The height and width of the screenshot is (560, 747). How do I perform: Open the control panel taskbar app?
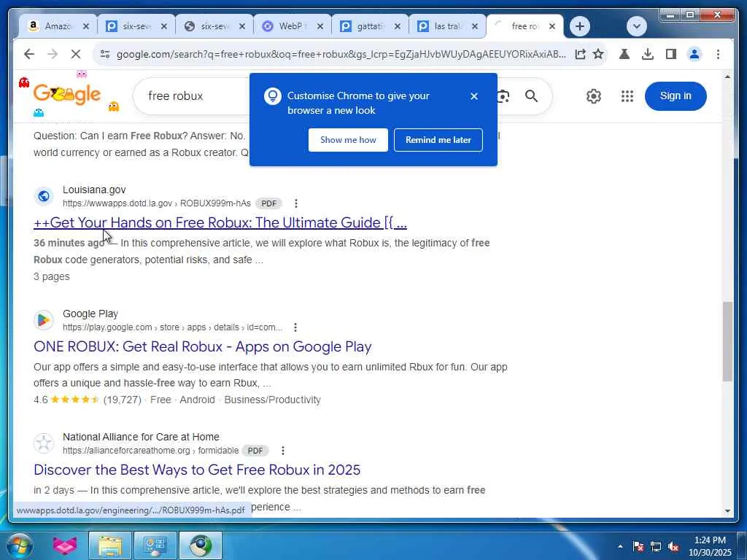click(x=155, y=545)
